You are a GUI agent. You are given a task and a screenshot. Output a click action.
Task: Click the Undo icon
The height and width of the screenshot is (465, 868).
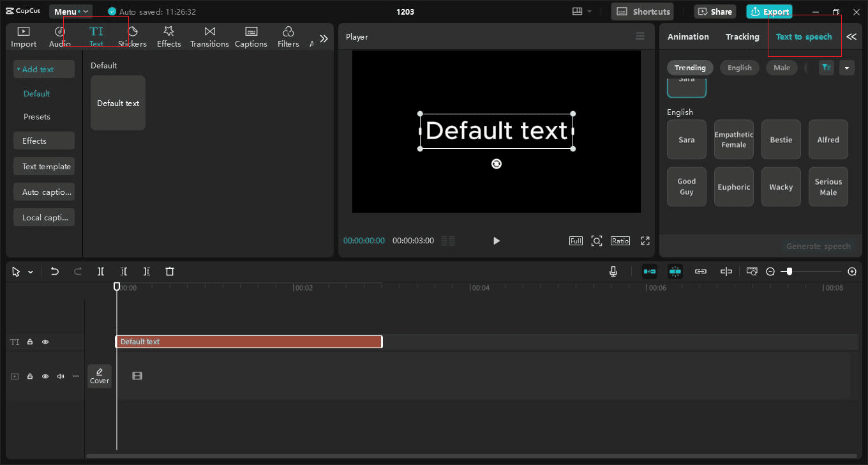[x=55, y=271]
